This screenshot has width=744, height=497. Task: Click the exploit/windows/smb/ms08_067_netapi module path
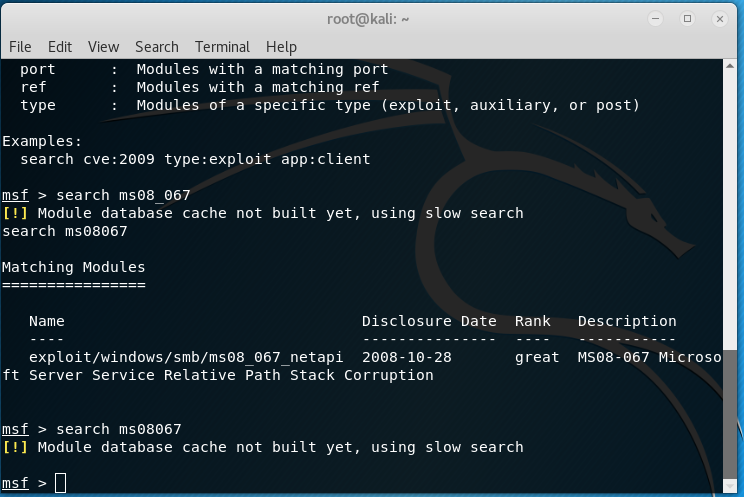coord(186,358)
